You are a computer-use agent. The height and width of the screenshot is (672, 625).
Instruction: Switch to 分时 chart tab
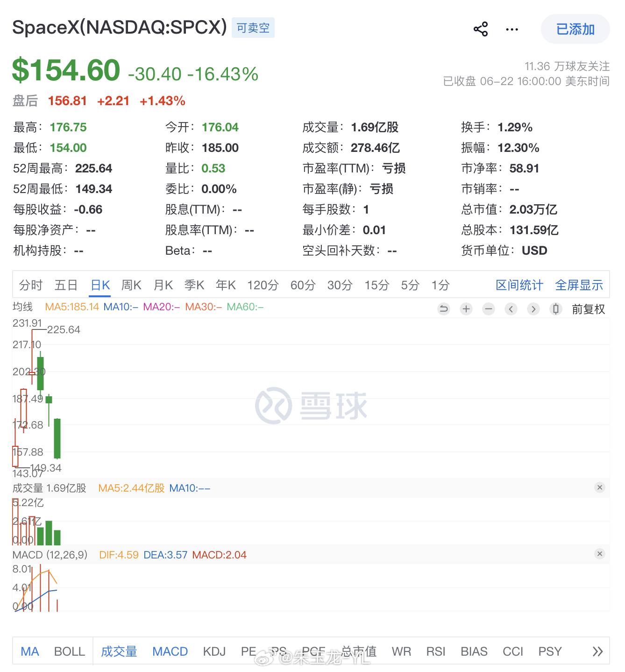[x=31, y=285]
